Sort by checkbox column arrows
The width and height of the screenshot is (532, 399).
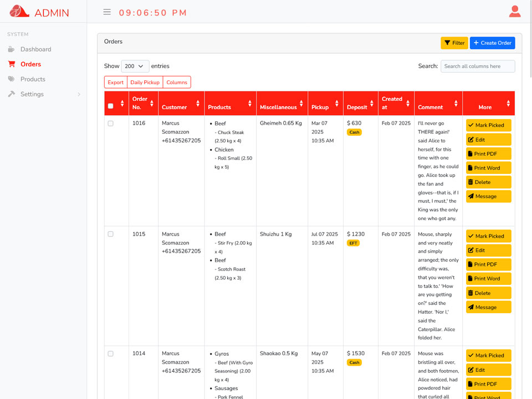point(122,103)
